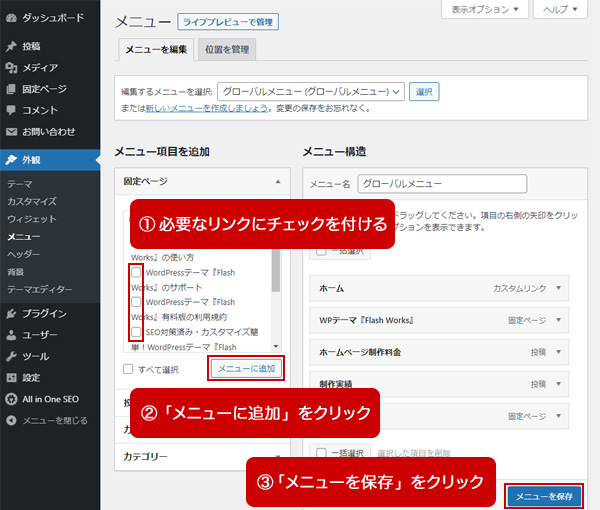Follow the 新しいメニューを作成しましょう link
This screenshot has height=510, width=600.
[x=207, y=108]
